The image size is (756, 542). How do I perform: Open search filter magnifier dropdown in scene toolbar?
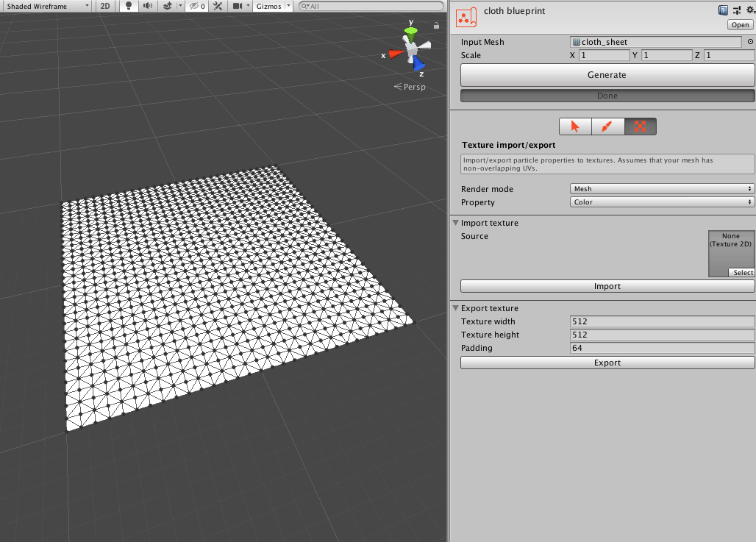click(x=304, y=7)
